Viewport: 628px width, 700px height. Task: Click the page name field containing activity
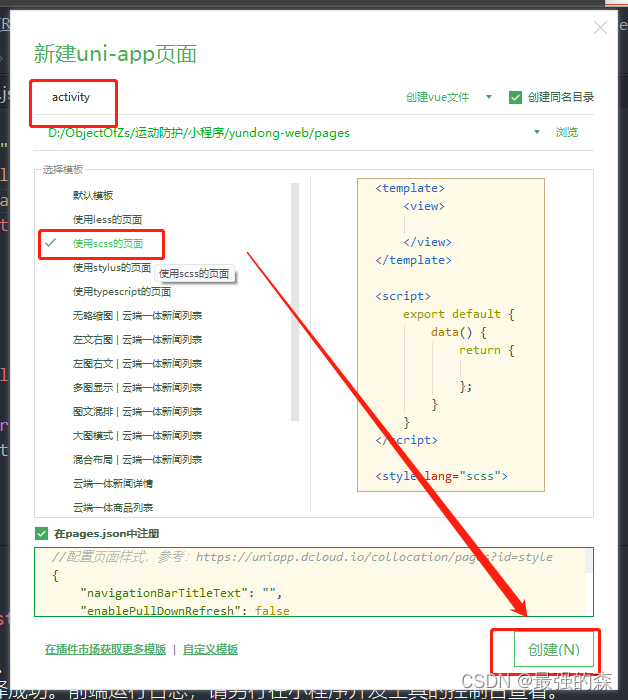click(x=214, y=97)
